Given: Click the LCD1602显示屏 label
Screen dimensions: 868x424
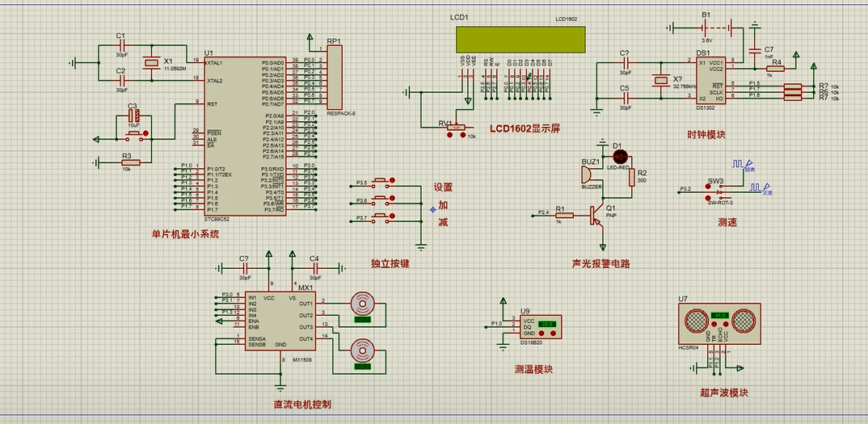Looking at the screenshot, I should [x=525, y=129].
